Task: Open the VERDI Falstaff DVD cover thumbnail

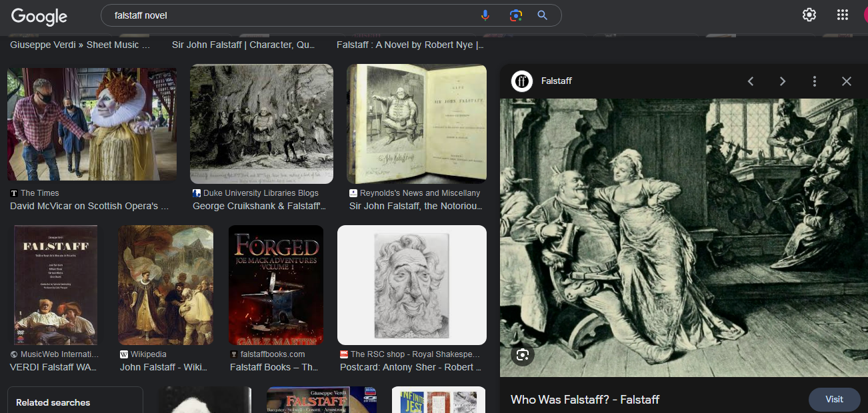Action: [x=56, y=284]
